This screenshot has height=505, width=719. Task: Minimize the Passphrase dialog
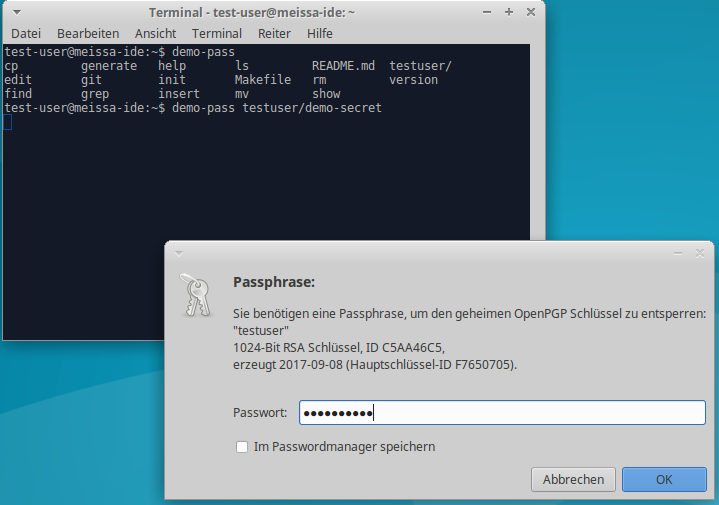677,254
